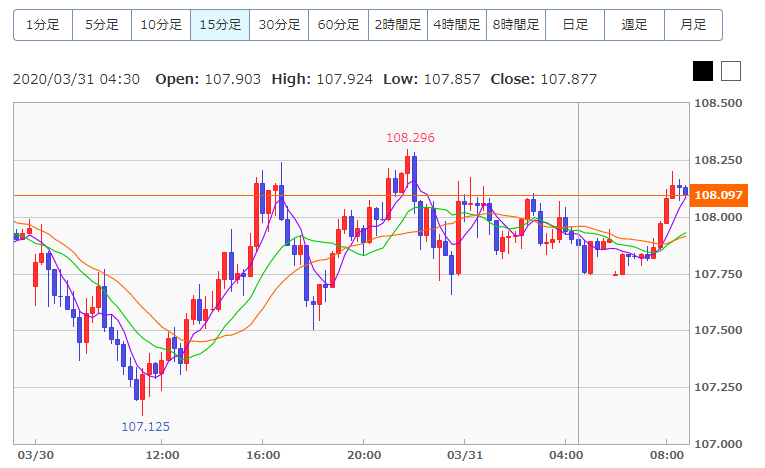Click the 107.250 price axis label
The width and height of the screenshot is (765, 468).
[x=718, y=387]
